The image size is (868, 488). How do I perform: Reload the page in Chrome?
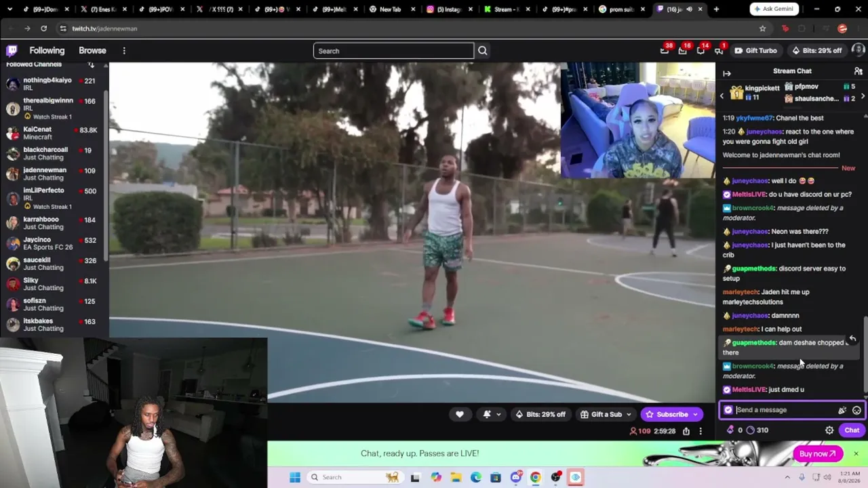[x=44, y=28]
